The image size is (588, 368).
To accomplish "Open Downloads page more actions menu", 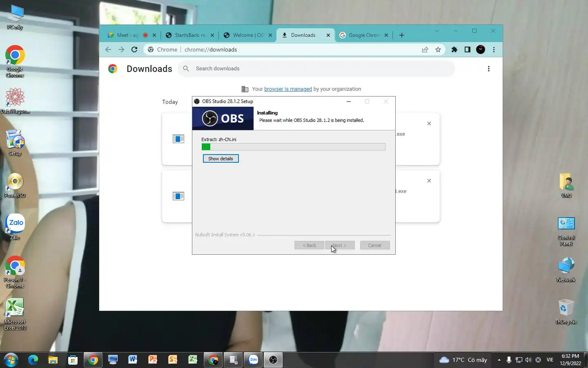I will (x=489, y=69).
